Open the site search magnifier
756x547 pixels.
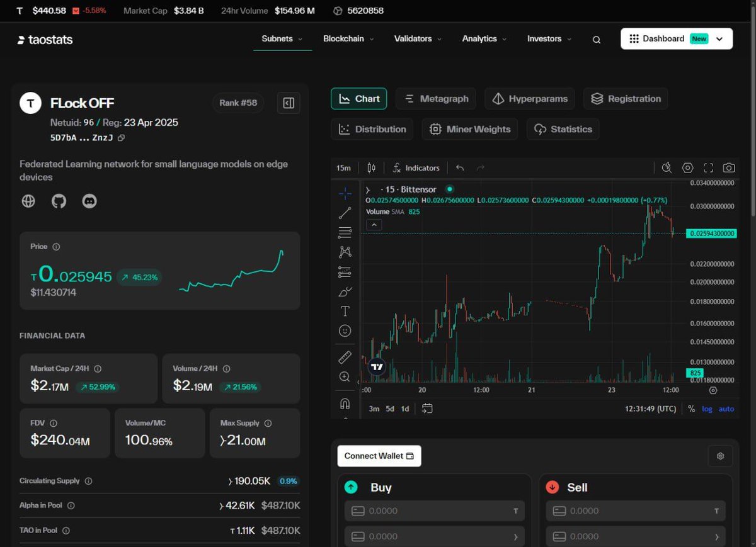tap(597, 40)
